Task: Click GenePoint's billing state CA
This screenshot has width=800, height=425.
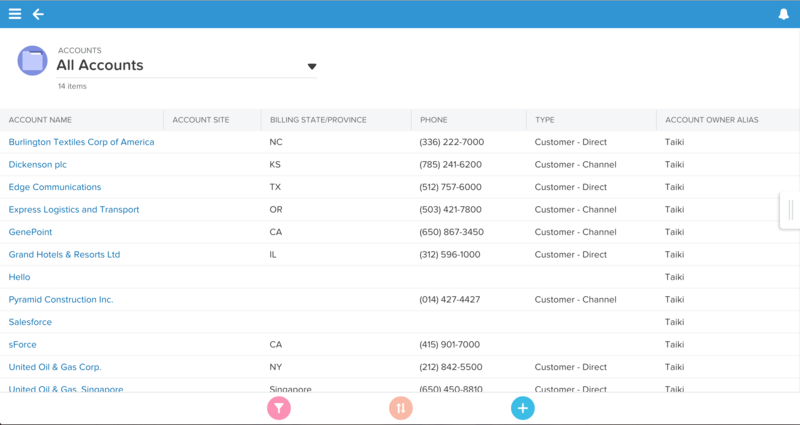Action: [276, 232]
